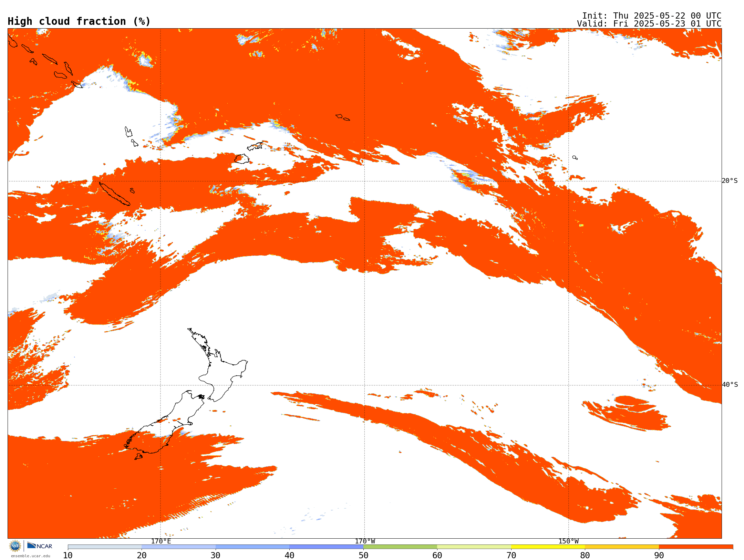Click the Init: Thu 2025-05-22 00 UTC text
This screenshot has width=744, height=560.
pos(652,16)
